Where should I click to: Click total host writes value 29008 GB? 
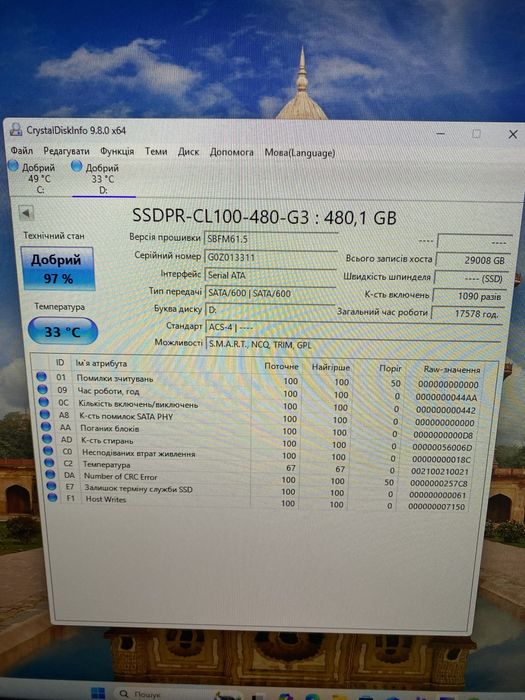click(x=472, y=260)
